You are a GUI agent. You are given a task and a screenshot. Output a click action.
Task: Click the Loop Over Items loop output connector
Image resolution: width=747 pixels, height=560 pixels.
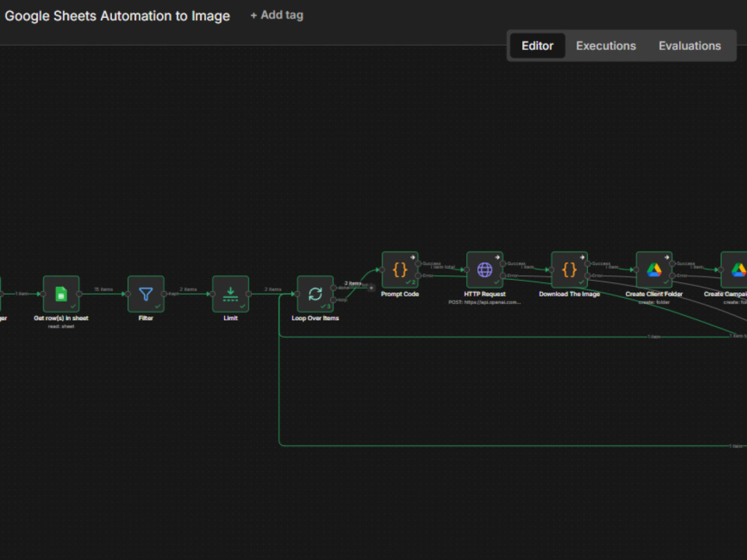(333, 300)
